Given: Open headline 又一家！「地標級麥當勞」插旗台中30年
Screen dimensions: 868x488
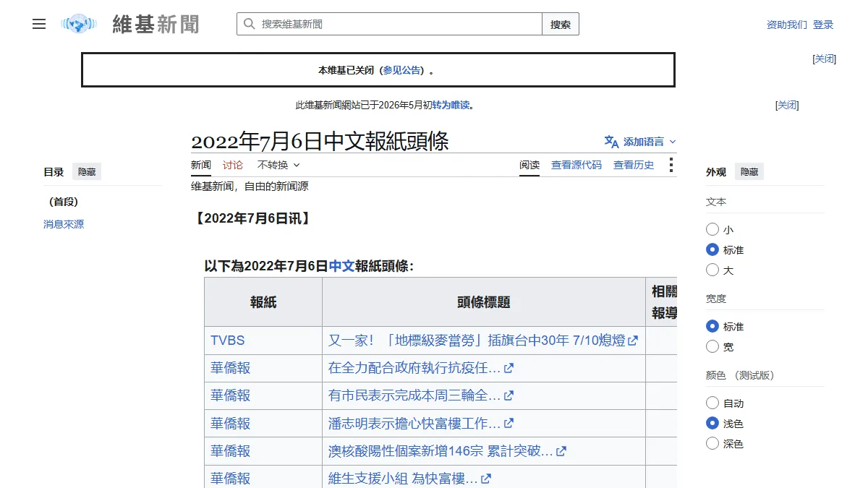Looking at the screenshot, I should [x=477, y=341].
